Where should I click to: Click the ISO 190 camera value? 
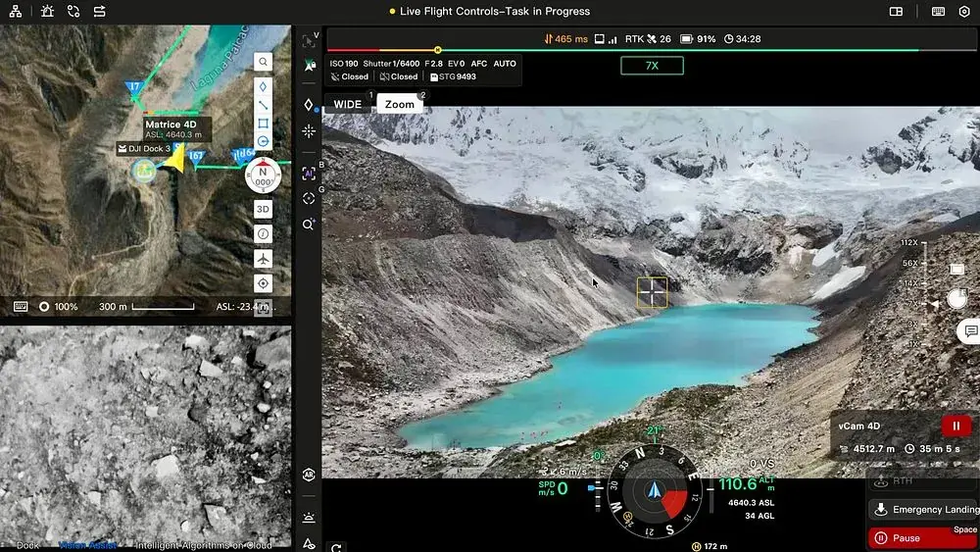pos(344,64)
